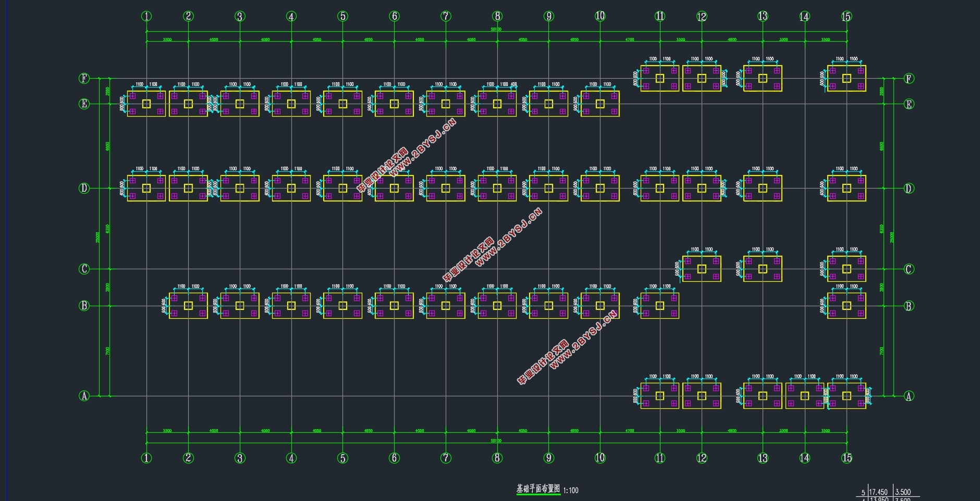
Task: Pick bottom axis bubble numbered 1
Action: point(146,458)
